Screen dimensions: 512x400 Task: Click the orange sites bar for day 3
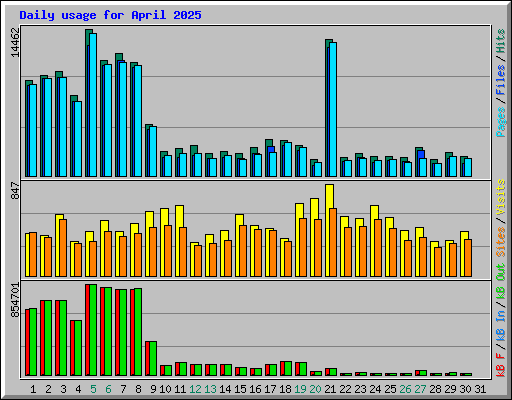pos(63,248)
